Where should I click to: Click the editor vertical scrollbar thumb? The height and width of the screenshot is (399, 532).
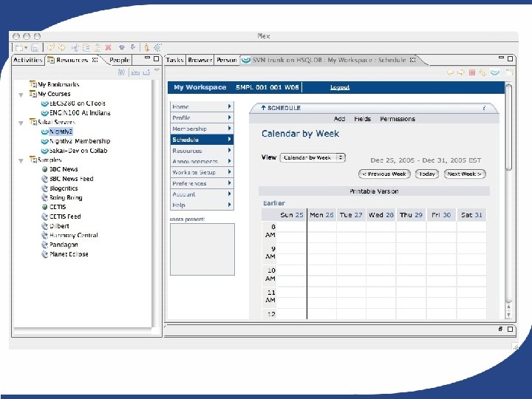[x=508, y=127]
